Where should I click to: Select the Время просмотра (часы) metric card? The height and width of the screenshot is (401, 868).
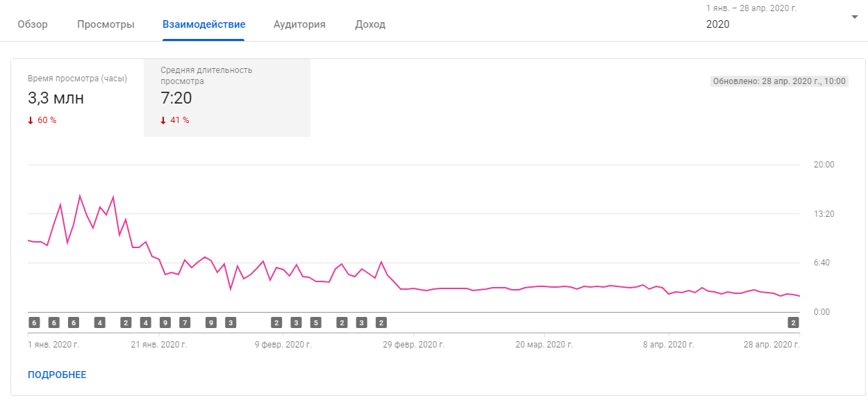77,98
